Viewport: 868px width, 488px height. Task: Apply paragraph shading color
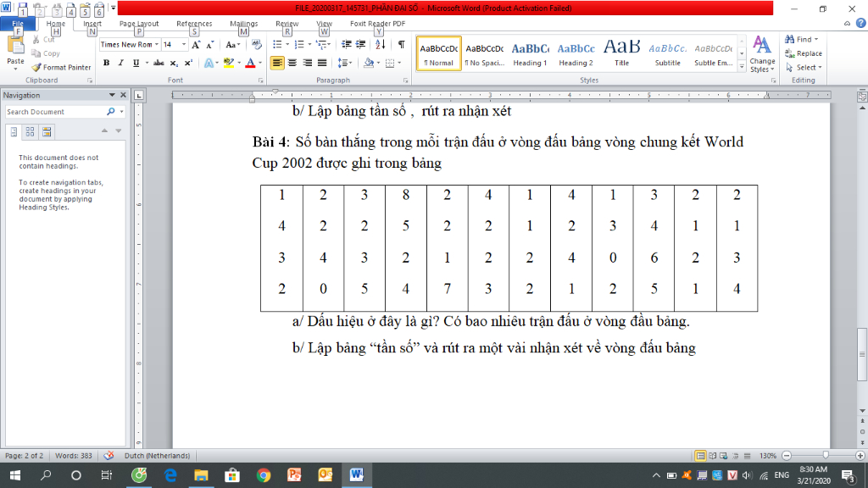369,63
